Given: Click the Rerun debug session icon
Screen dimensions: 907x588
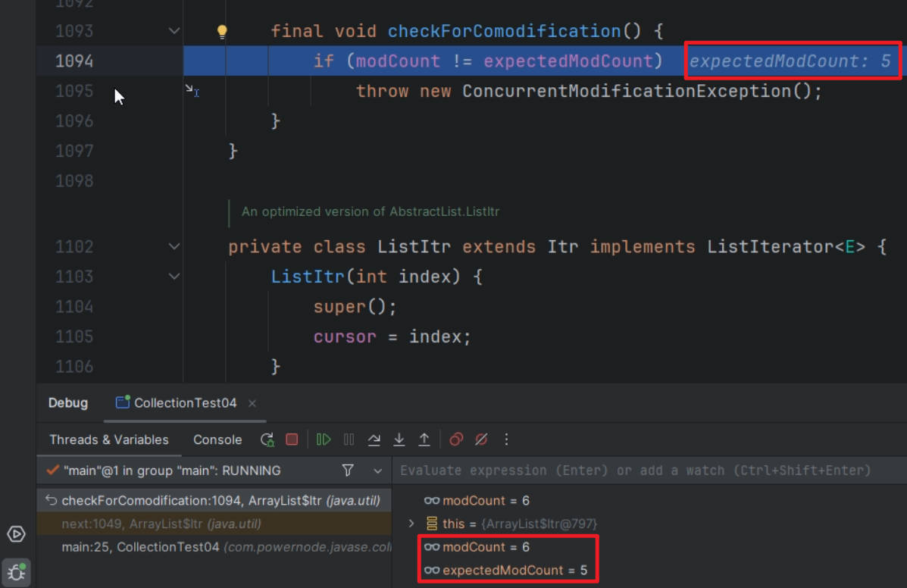Looking at the screenshot, I should coord(267,439).
